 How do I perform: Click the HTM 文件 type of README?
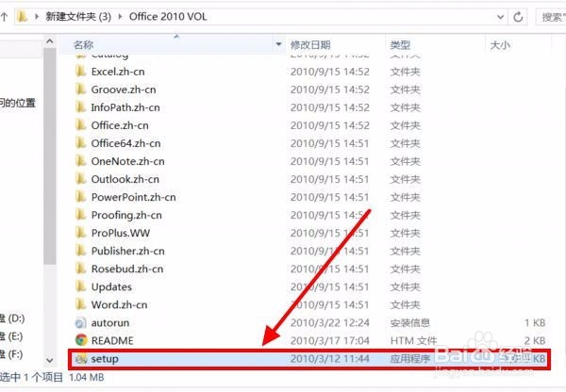pyautogui.click(x=413, y=341)
